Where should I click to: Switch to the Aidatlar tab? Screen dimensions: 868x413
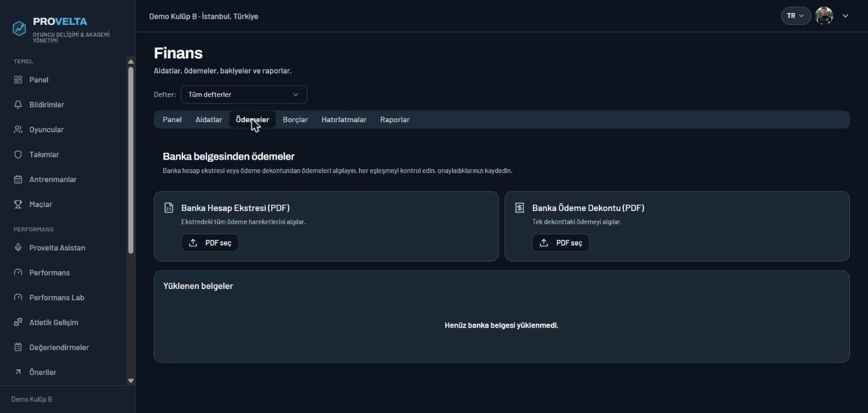[x=209, y=119]
